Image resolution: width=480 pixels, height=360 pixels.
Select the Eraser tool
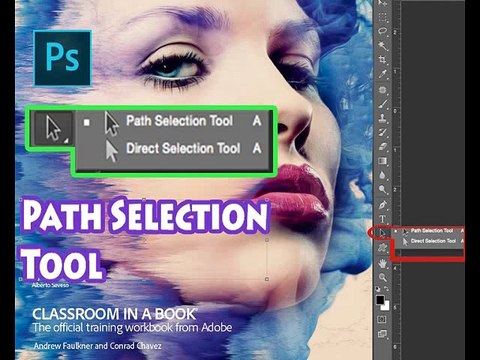pos(383,147)
